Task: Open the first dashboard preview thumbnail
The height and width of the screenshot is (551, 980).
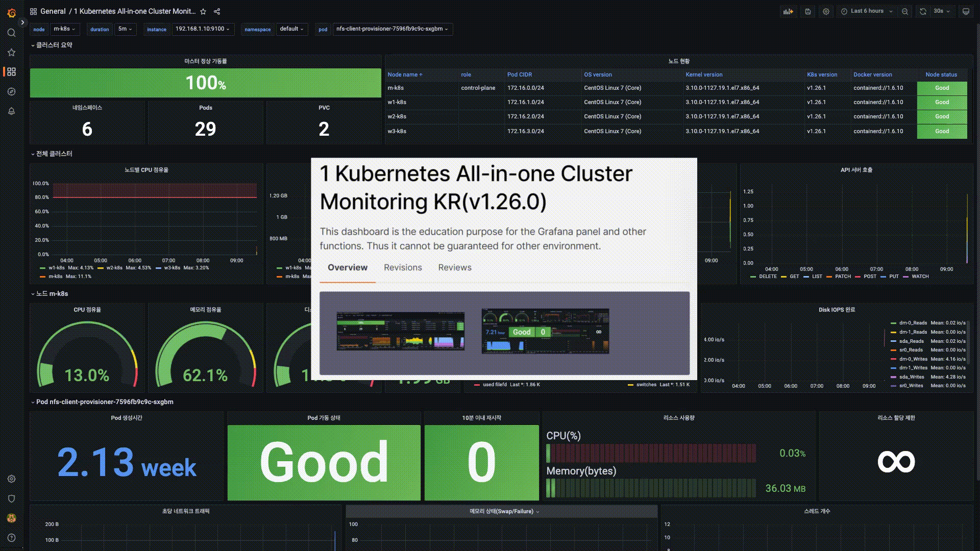Action: pos(400,331)
